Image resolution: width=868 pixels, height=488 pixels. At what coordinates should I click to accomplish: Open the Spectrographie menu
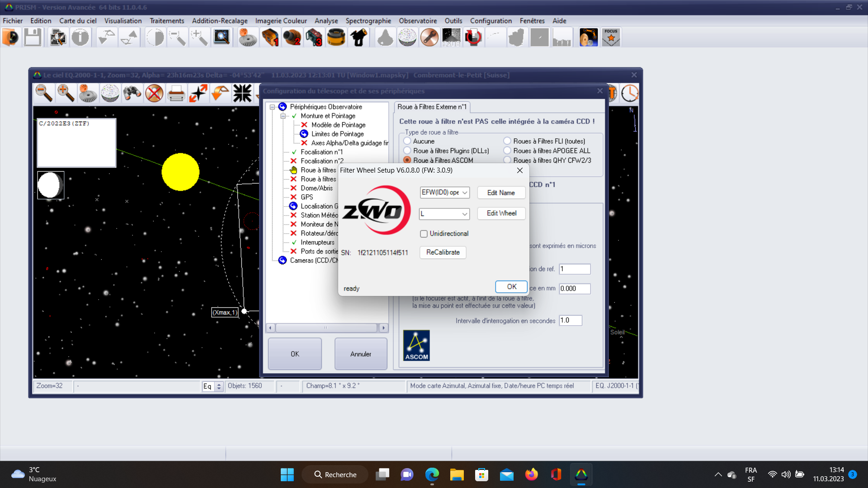368,21
